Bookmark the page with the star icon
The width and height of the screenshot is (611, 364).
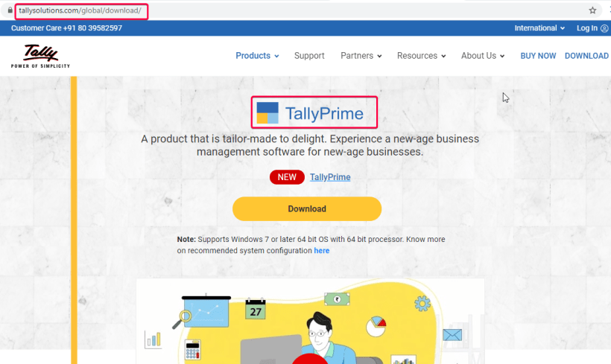(592, 10)
